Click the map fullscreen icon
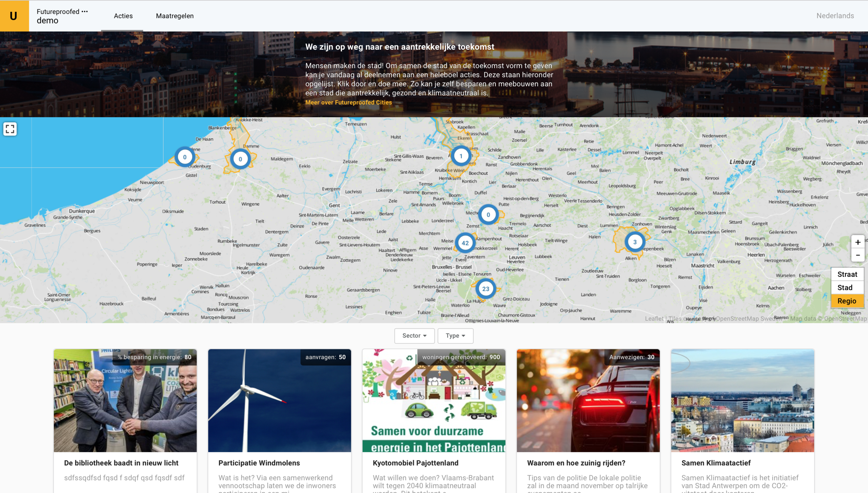The height and width of the screenshot is (493, 868). [x=10, y=129]
